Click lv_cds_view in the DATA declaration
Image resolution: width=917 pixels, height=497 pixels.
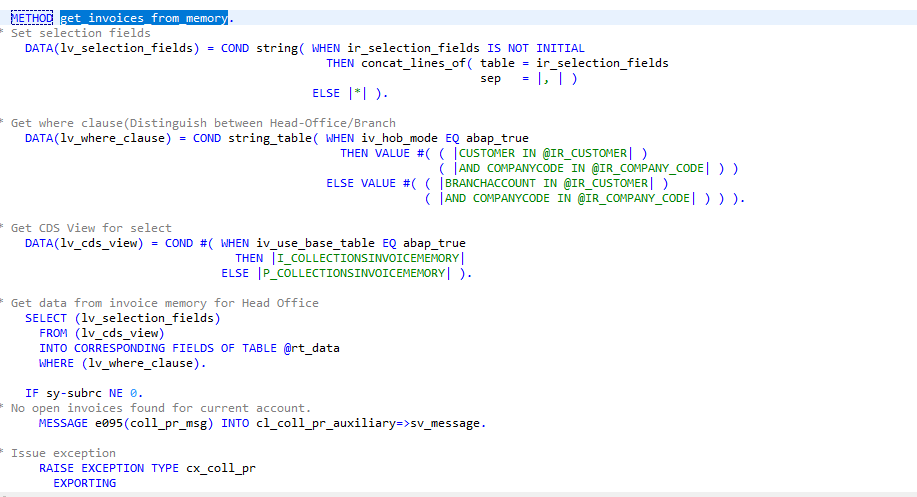click(x=99, y=243)
